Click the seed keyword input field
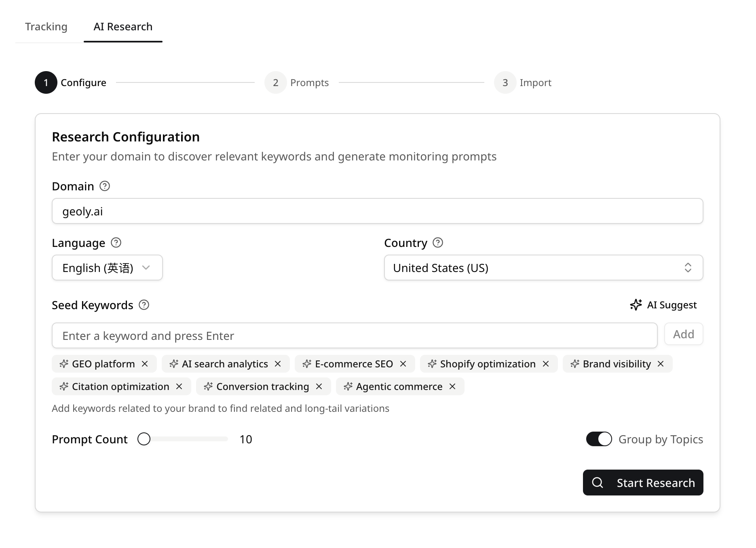This screenshot has width=756, height=548. pos(355,335)
